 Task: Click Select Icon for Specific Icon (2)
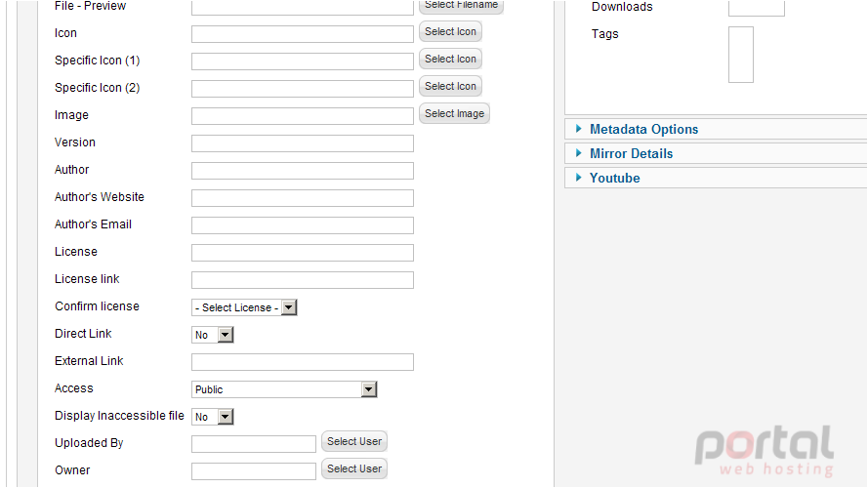[450, 86]
